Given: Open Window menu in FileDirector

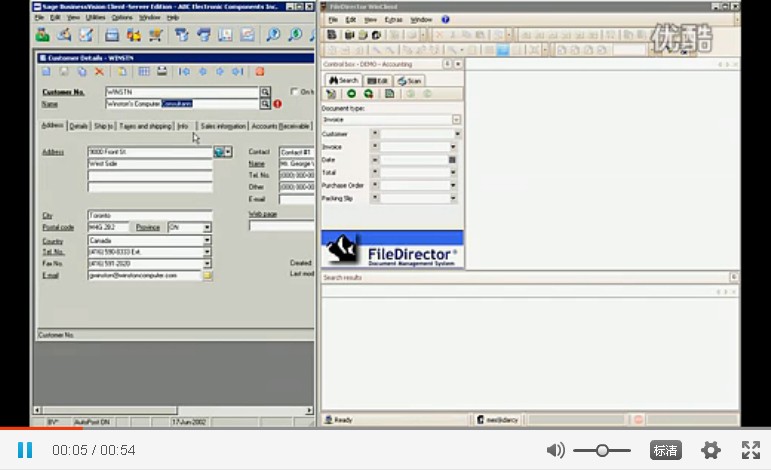Looking at the screenshot, I should pyautogui.click(x=421, y=20).
